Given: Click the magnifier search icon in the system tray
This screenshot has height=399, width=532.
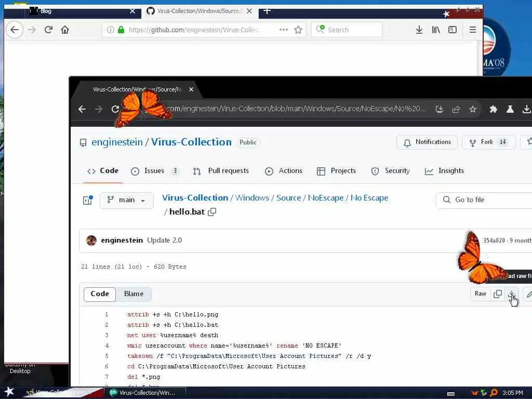Looking at the screenshot, I should (x=494, y=393).
